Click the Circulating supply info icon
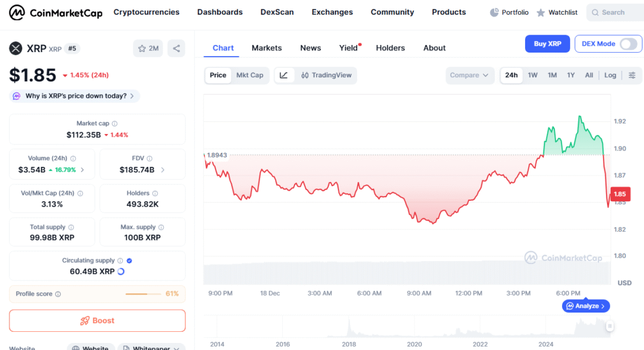Image resolution: width=644 pixels, height=350 pixels. tap(120, 261)
